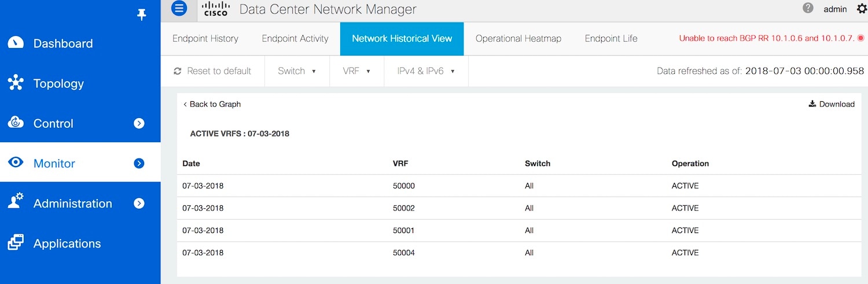Click the Administration user-gear icon

point(16,203)
